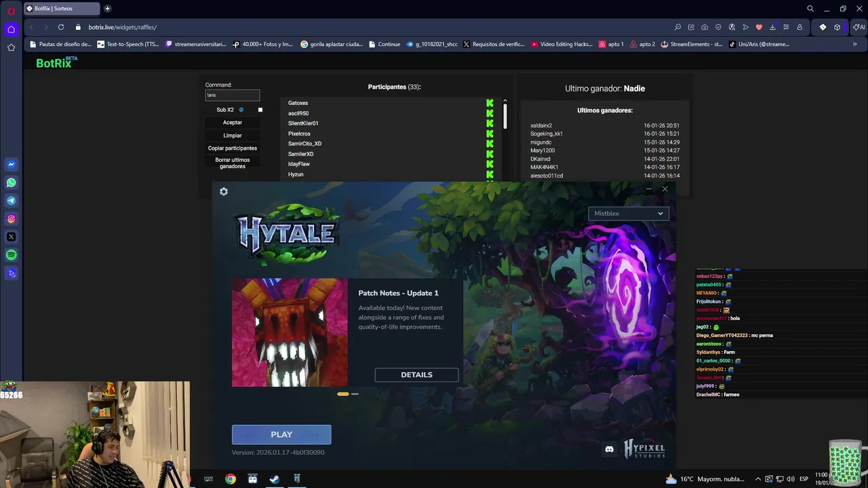Open WhatsApp in Opera sidebar
868x488 pixels.
click(x=12, y=183)
